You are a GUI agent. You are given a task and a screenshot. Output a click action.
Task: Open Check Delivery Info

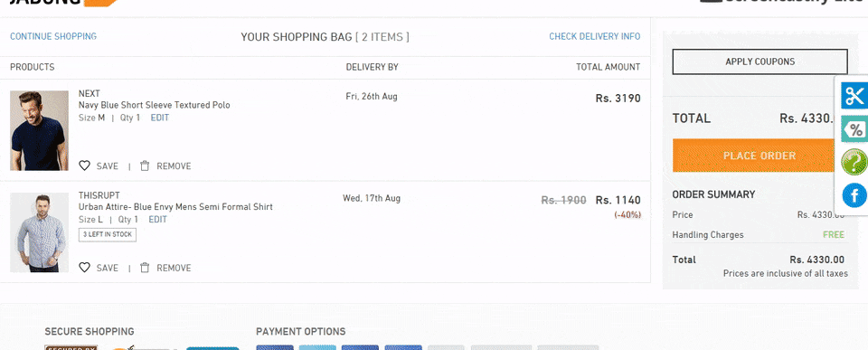point(595,36)
